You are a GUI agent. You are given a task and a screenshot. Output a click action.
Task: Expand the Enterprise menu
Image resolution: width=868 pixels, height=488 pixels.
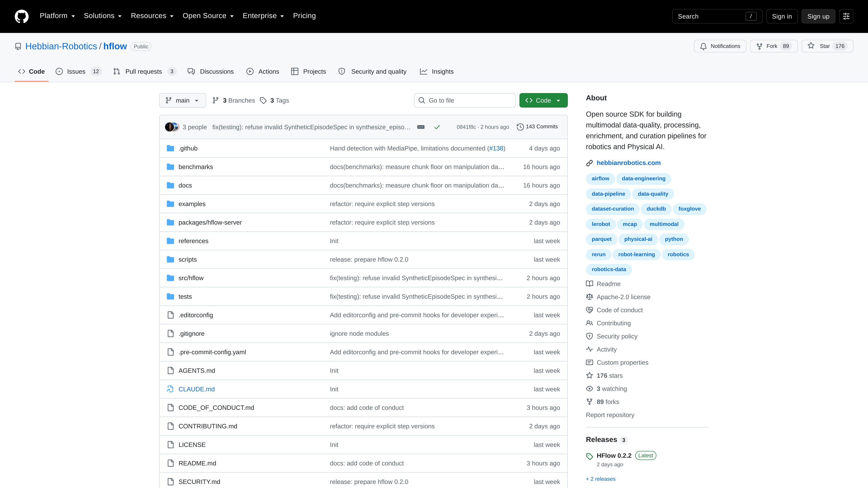pyautogui.click(x=263, y=16)
